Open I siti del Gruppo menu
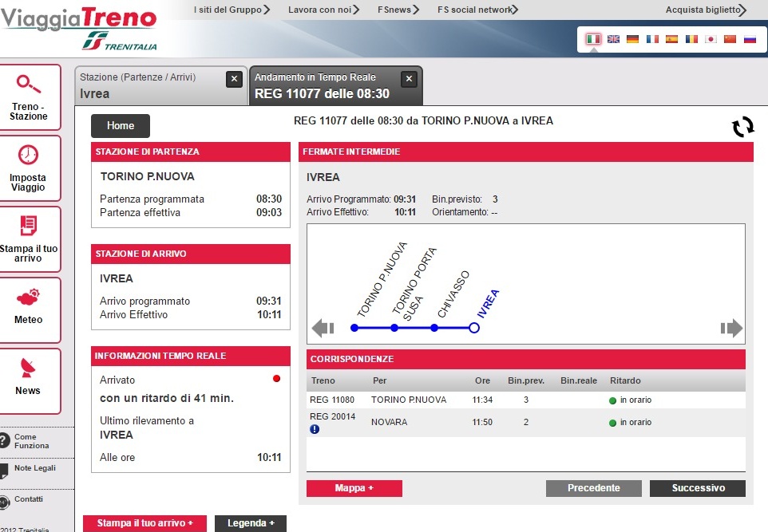Viewport: 768px width, 532px height. click(x=232, y=10)
